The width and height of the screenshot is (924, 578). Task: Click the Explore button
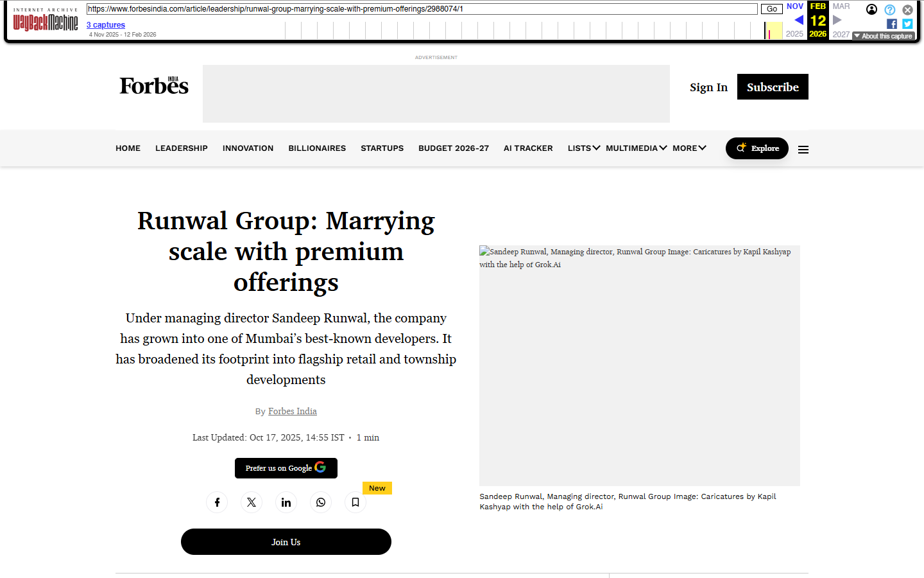pyautogui.click(x=757, y=148)
